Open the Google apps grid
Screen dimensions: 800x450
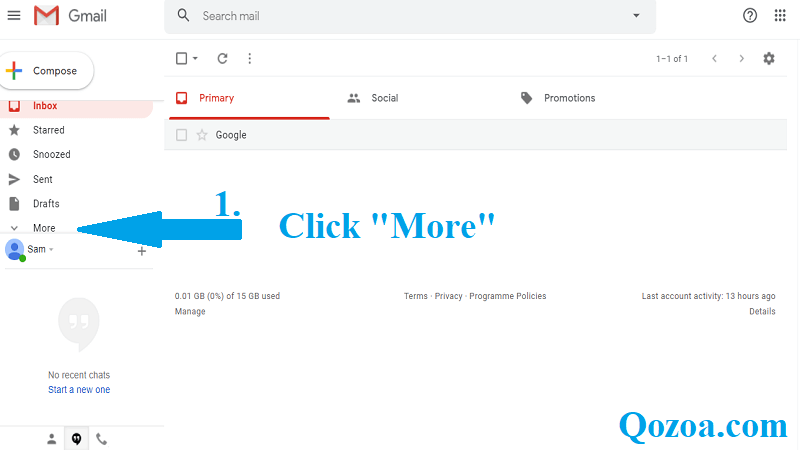[780, 15]
